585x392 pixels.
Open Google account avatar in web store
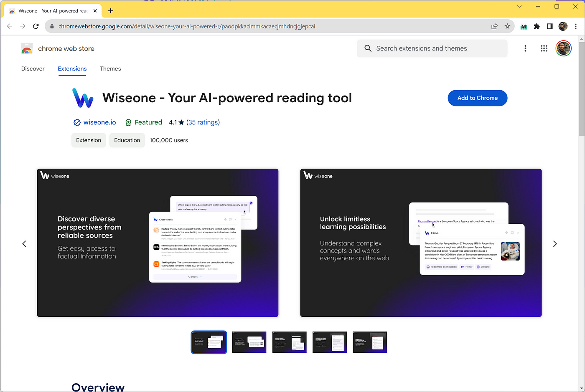click(563, 48)
